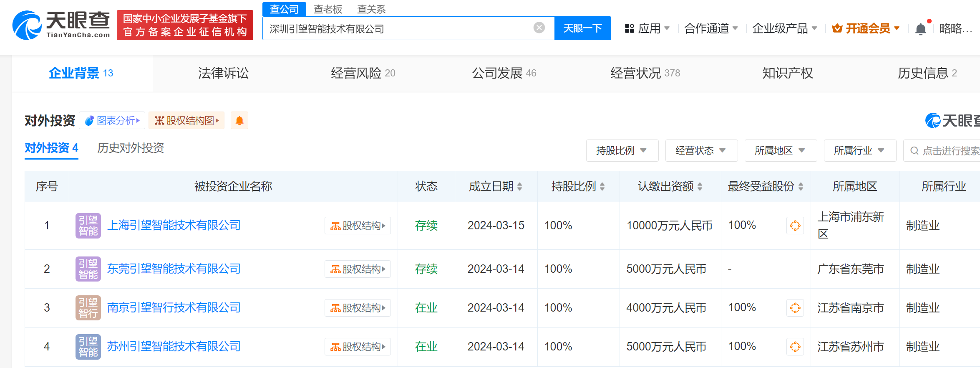This screenshot has width=980, height=368.
Task: Open beneficial share icon for 南京引望 row
Action: click(795, 308)
